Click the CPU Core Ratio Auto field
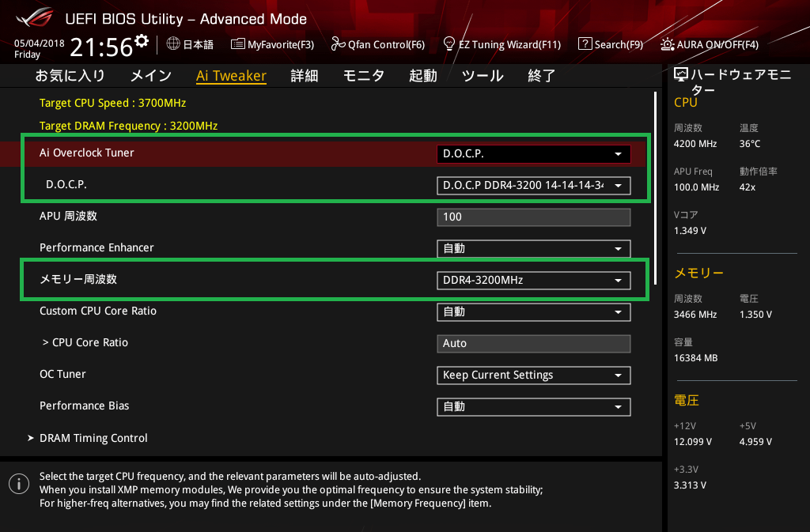Image resolution: width=810 pixels, height=532 pixels. pos(534,344)
